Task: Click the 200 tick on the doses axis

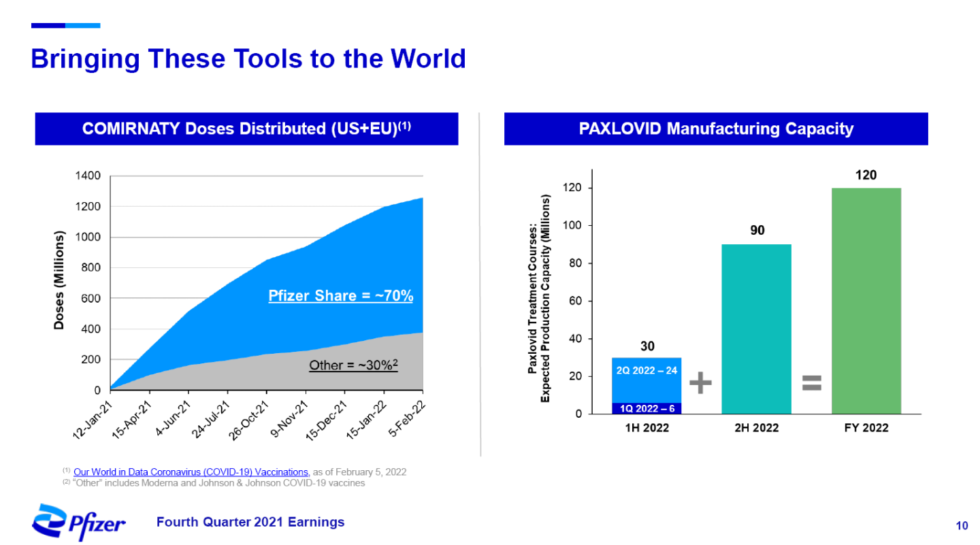Action: pyautogui.click(x=91, y=360)
